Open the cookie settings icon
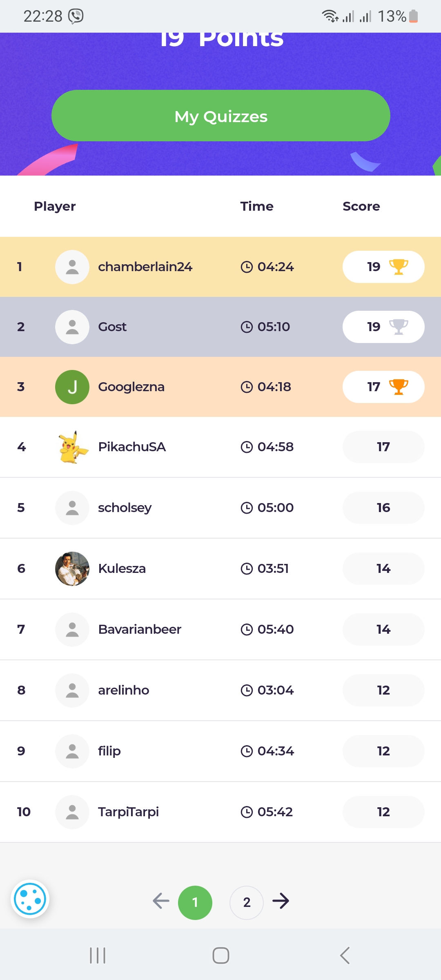 [x=30, y=899]
